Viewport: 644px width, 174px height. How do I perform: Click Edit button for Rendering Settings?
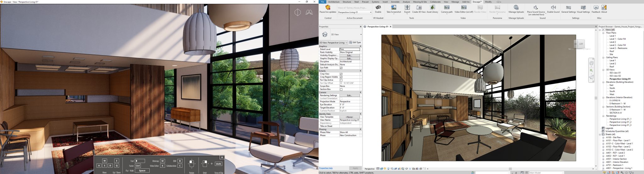[349, 96]
